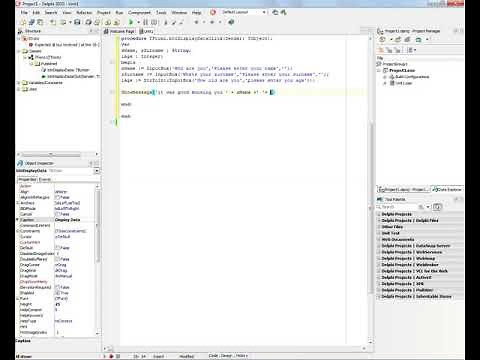Click the Save Desktop layout icon

[x=275, y=12]
